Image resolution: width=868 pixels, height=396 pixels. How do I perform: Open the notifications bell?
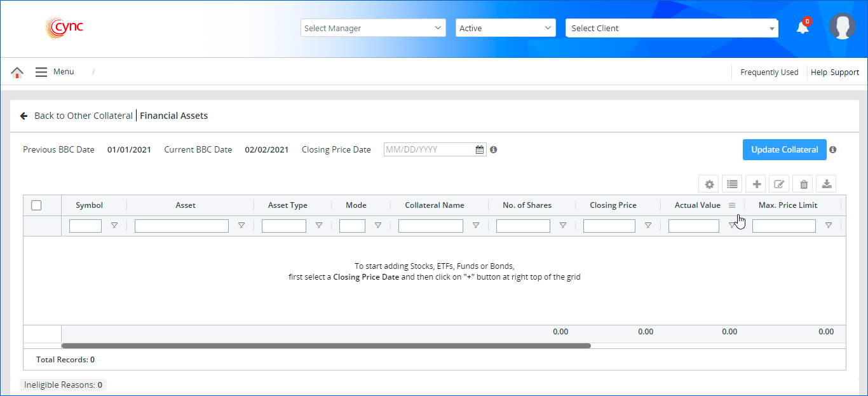[803, 28]
